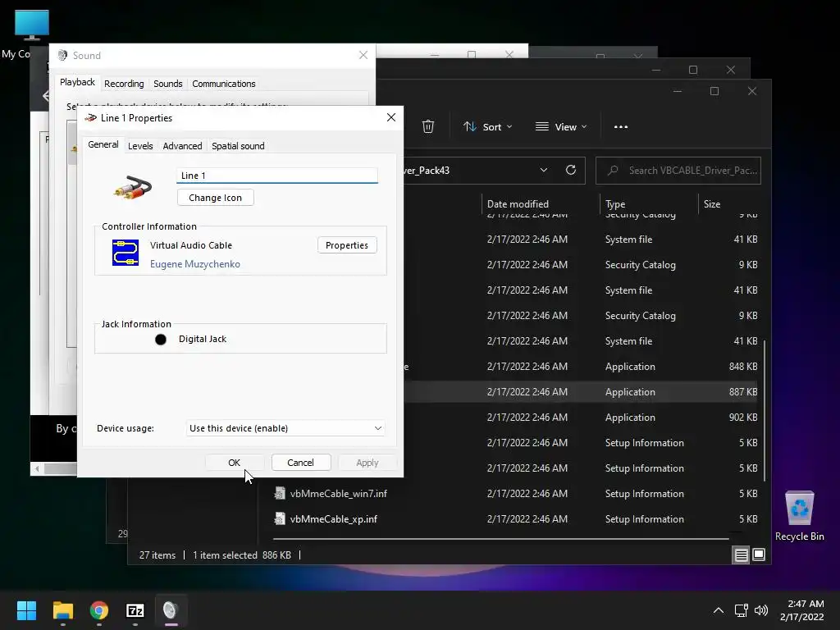Click the Change Icon button
840x630 pixels.
coord(216,198)
